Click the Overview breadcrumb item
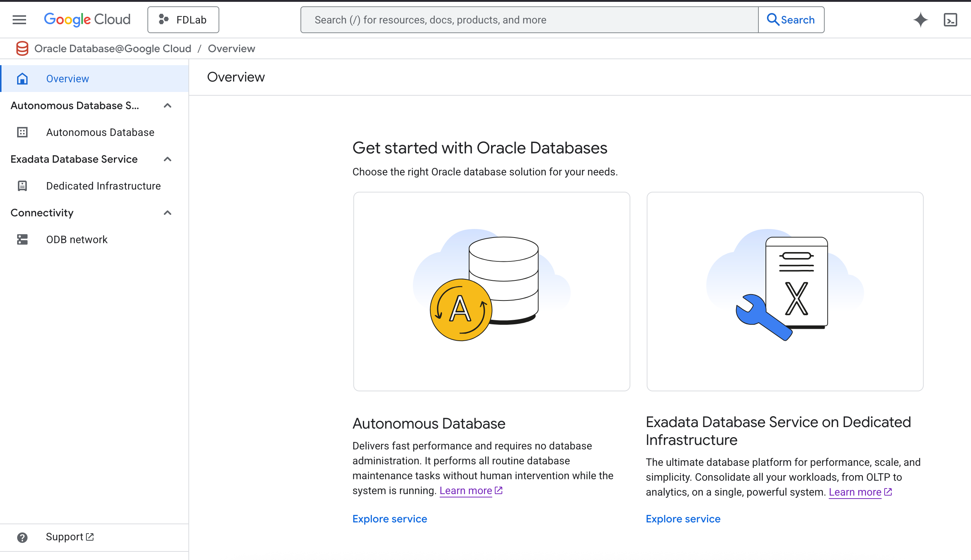The width and height of the screenshot is (971, 560). coord(232,48)
